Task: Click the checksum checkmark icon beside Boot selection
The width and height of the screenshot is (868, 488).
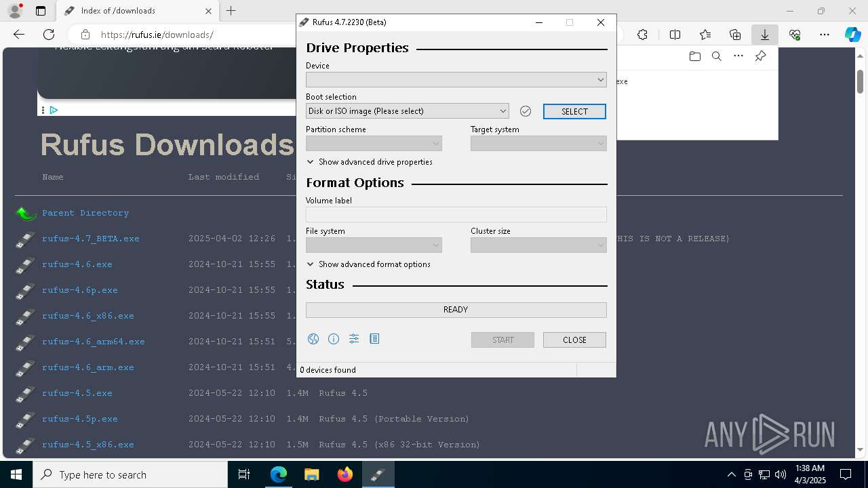Action: point(526,111)
